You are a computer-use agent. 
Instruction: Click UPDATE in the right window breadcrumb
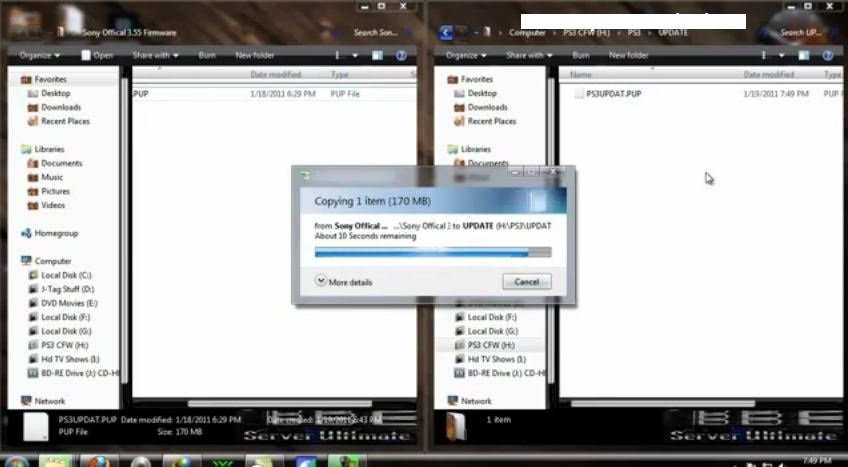tap(673, 33)
